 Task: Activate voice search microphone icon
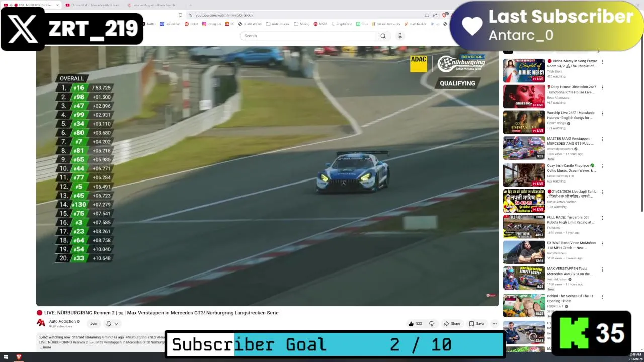click(x=400, y=36)
